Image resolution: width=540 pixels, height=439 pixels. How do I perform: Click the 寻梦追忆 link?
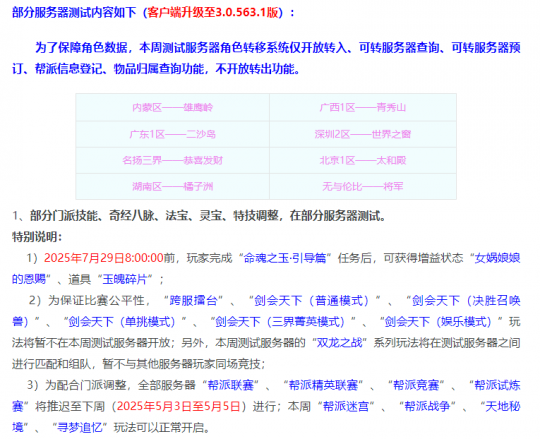click(x=80, y=428)
